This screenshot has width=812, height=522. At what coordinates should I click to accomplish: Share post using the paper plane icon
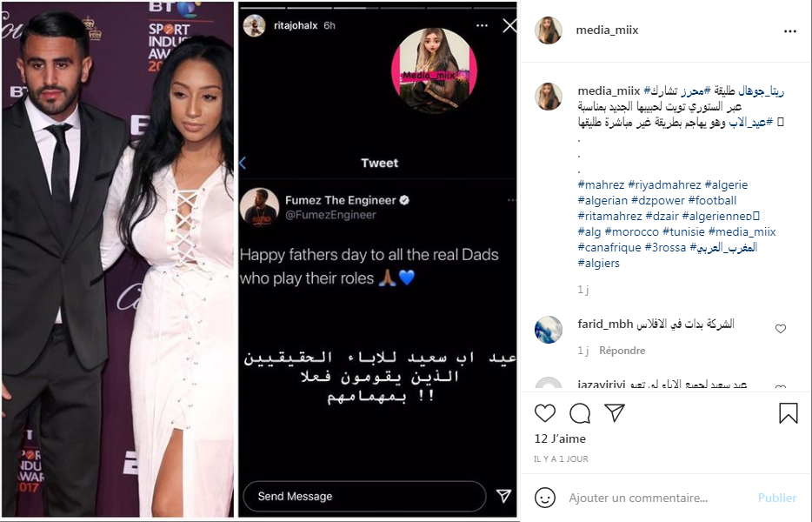[x=614, y=412]
